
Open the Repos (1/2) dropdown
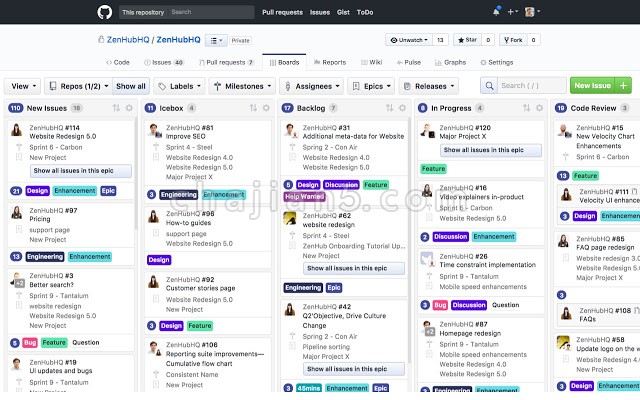78,86
